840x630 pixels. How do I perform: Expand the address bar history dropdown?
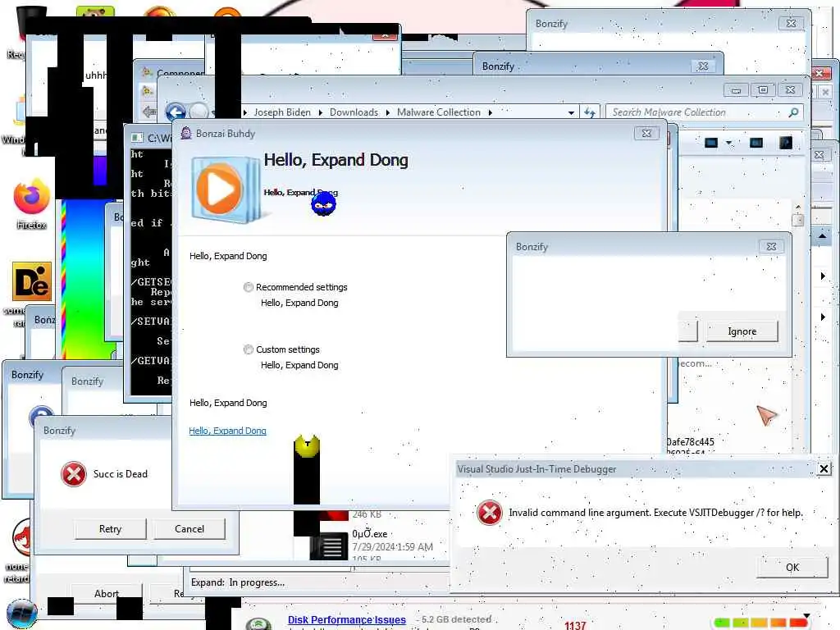tap(571, 112)
